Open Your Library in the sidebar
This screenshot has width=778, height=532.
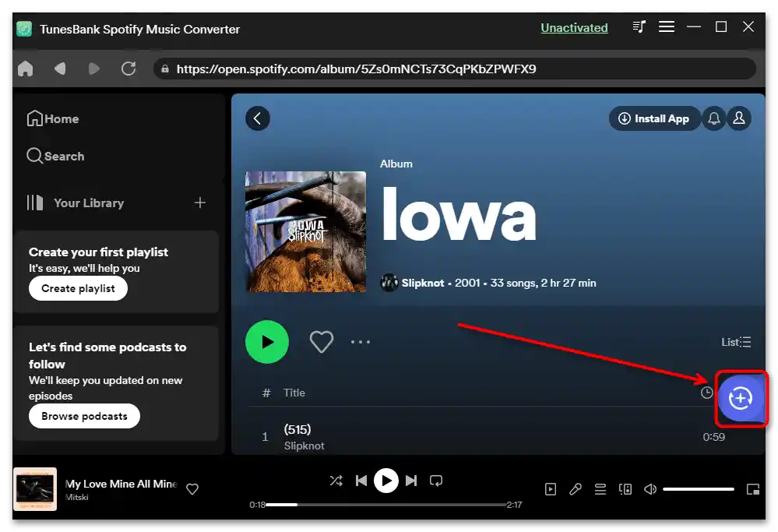pos(76,203)
